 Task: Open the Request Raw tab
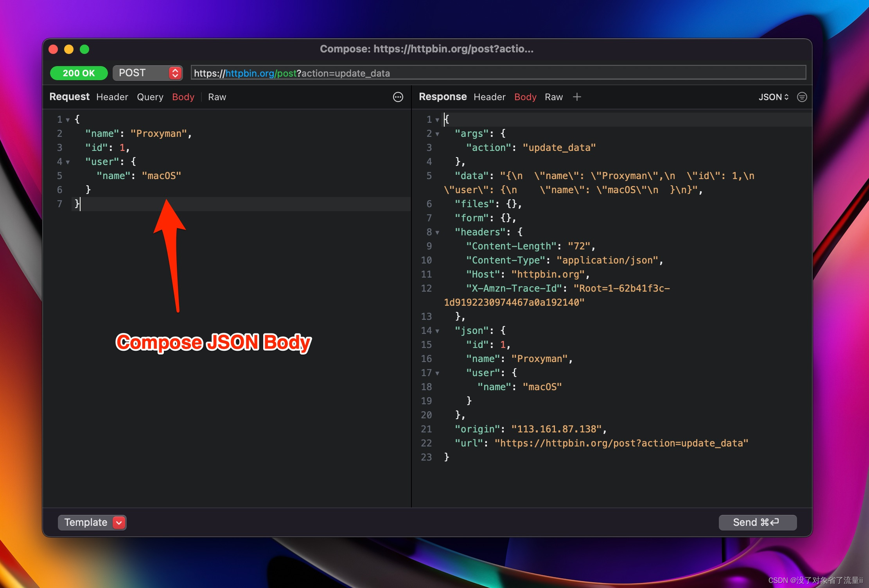[217, 97]
